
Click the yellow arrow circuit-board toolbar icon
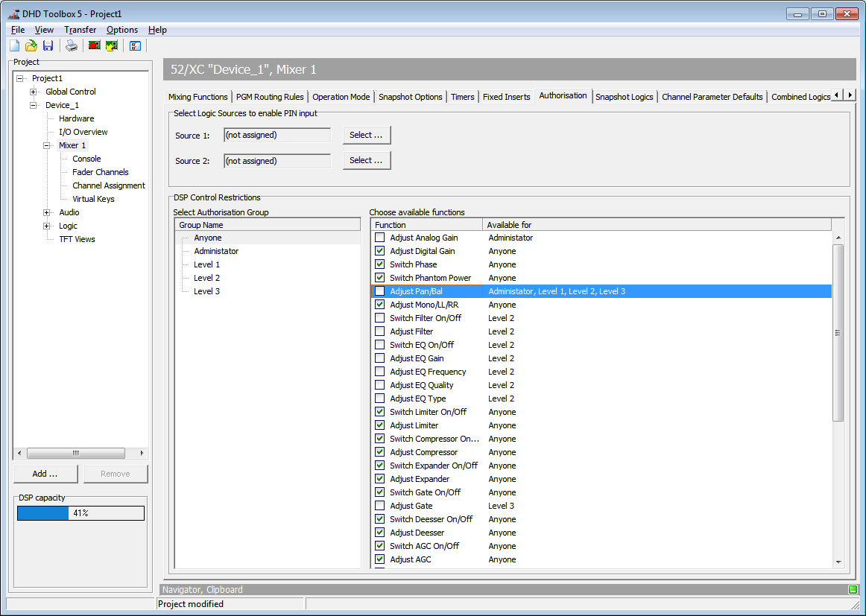coord(112,46)
